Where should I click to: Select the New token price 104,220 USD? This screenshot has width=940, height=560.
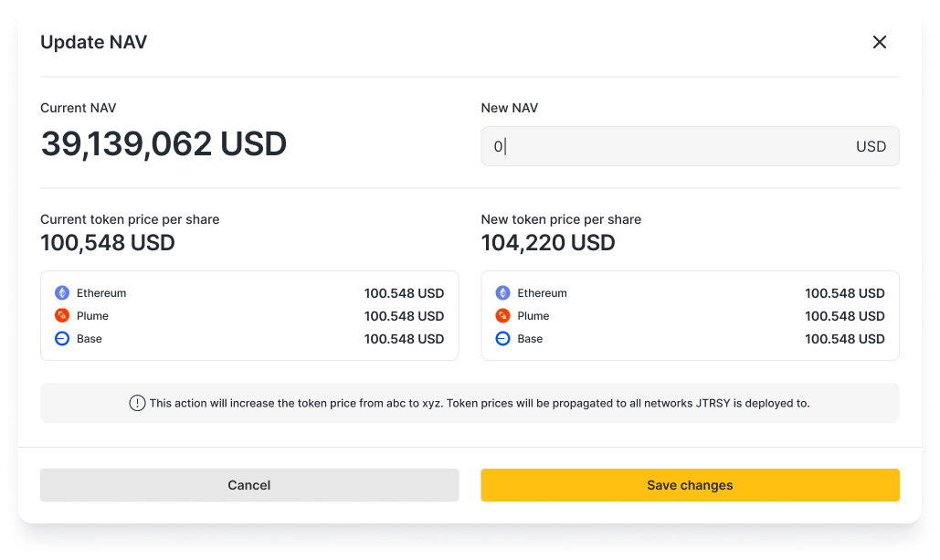coord(547,242)
